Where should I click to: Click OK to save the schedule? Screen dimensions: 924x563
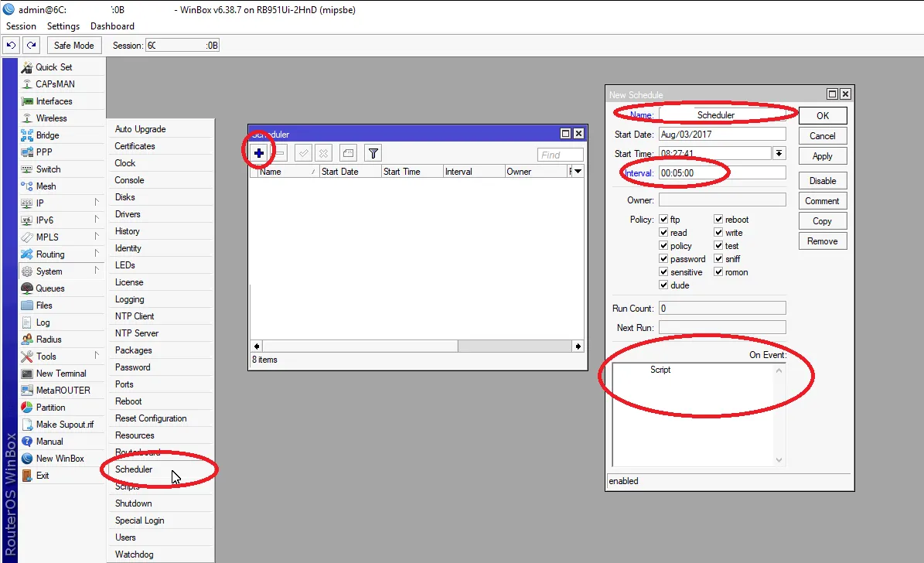click(822, 114)
